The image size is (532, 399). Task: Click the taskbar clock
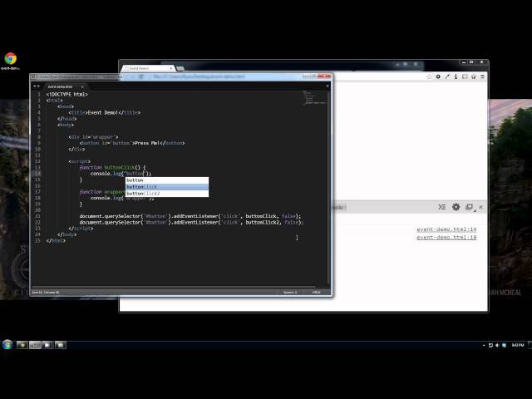[518, 345]
